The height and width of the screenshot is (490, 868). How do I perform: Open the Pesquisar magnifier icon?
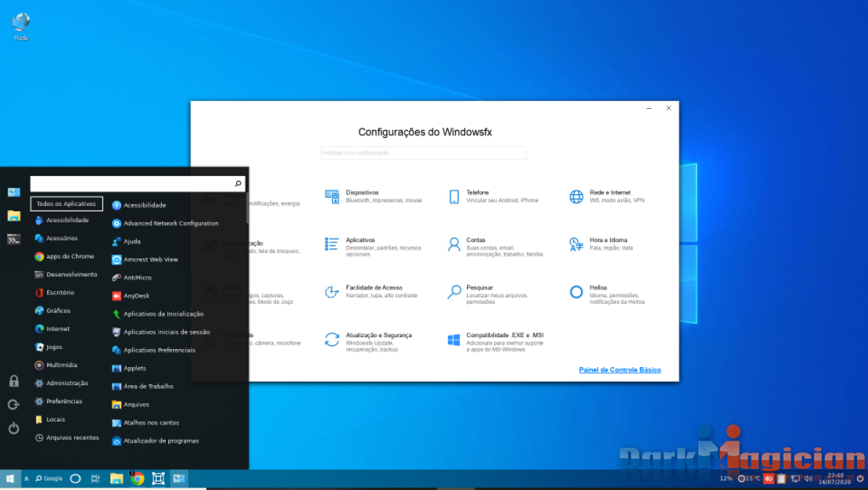tap(454, 291)
